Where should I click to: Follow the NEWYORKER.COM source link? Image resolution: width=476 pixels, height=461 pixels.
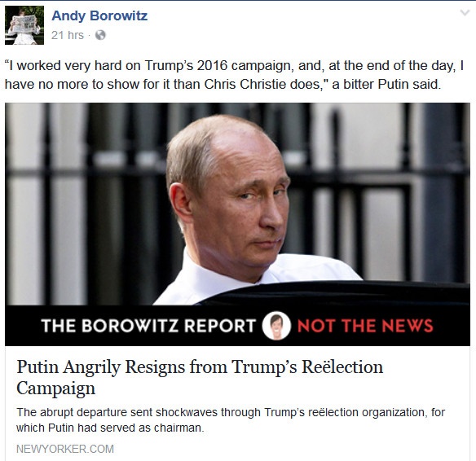[65, 449]
